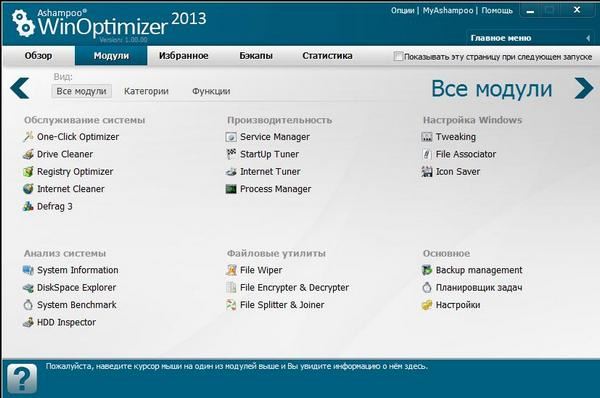Open the Tweaking text link
The height and width of the screenshot is (398, 600).
tap(456, 137)
